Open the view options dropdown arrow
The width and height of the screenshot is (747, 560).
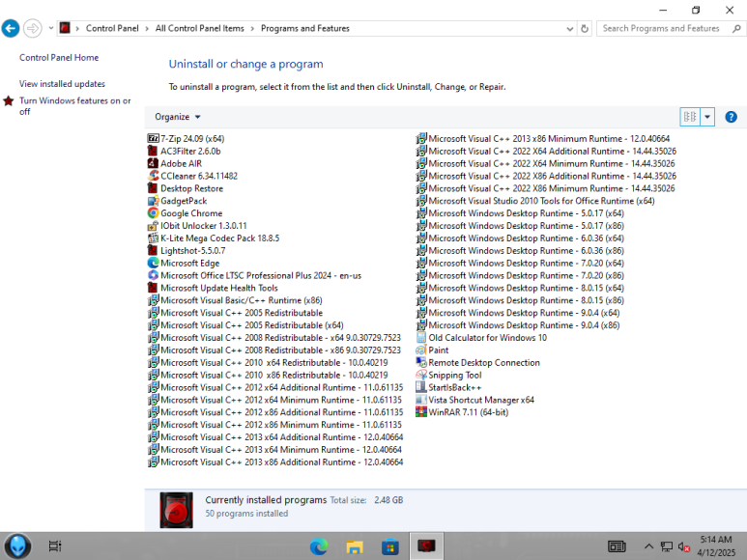[x=707, y=117]
